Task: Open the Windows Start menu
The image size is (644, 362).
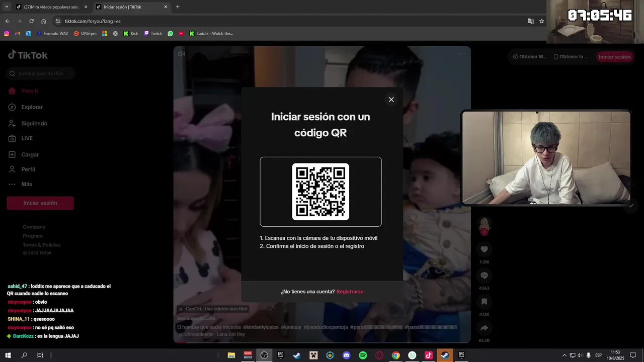Action: tap(8, 355)
